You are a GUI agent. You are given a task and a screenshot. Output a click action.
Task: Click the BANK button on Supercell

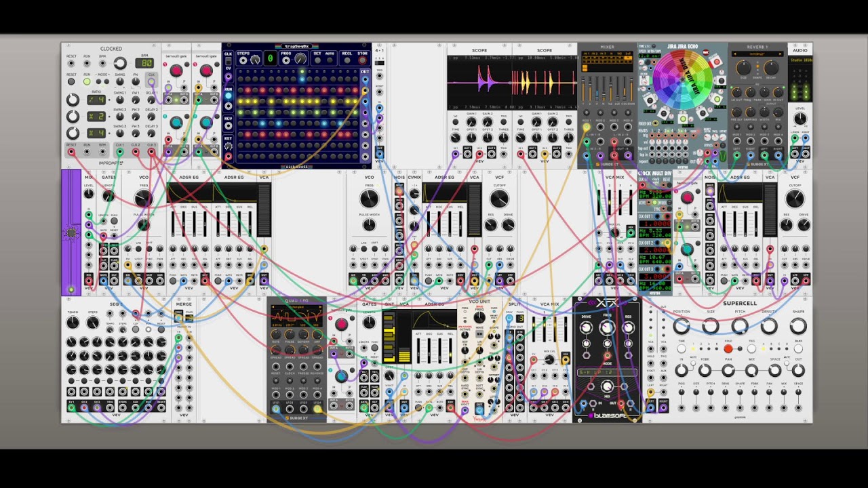pyautogui.click(x=798, y=348)
